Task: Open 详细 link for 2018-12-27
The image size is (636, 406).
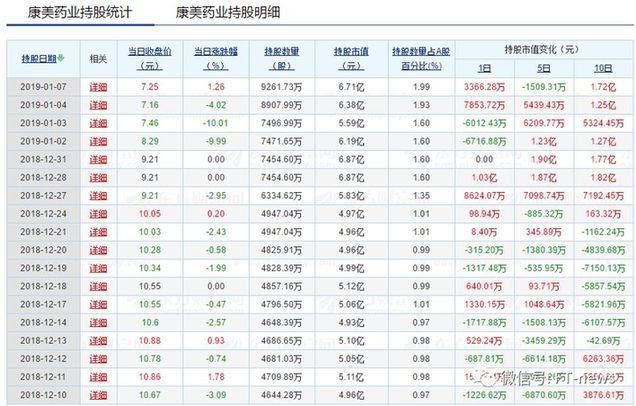Action: click(98, 196)
